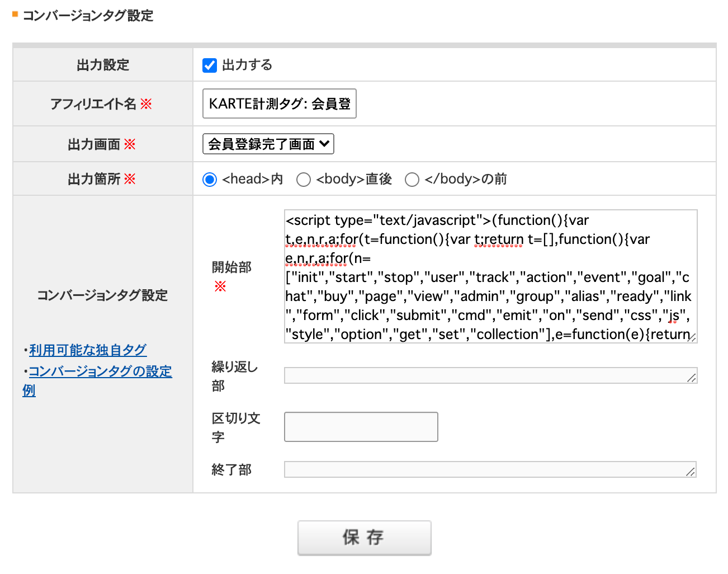
Task: Grab the 繰り返し部 textarea resize handle
Action: coord(692,378)
